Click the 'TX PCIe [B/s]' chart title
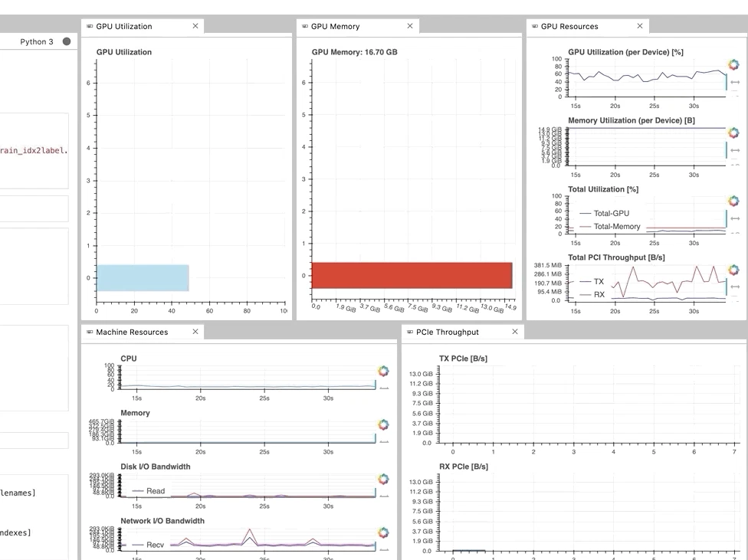748x560 pixels. click(x=463, y=359)
